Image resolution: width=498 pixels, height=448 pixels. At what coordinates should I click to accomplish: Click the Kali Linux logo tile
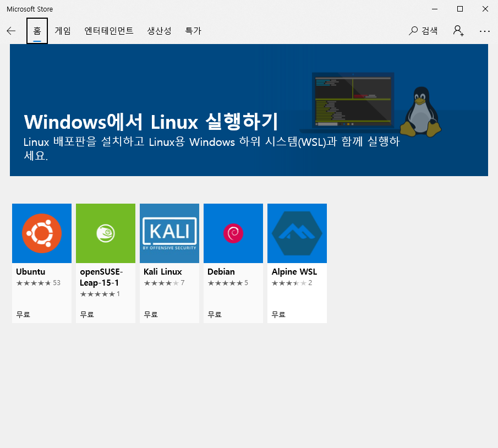[169, 233]
